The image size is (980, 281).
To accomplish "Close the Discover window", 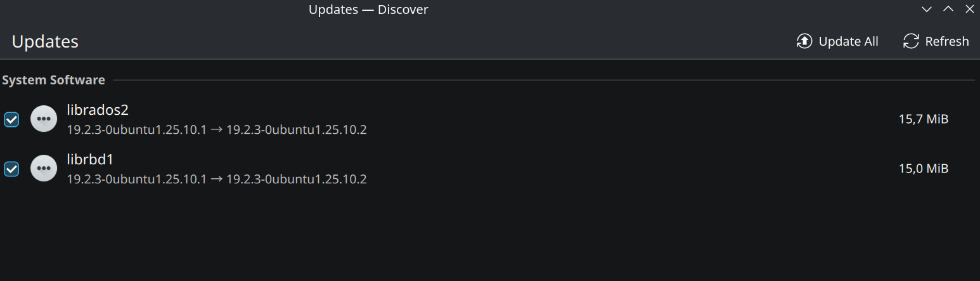I will coord(969,10).
